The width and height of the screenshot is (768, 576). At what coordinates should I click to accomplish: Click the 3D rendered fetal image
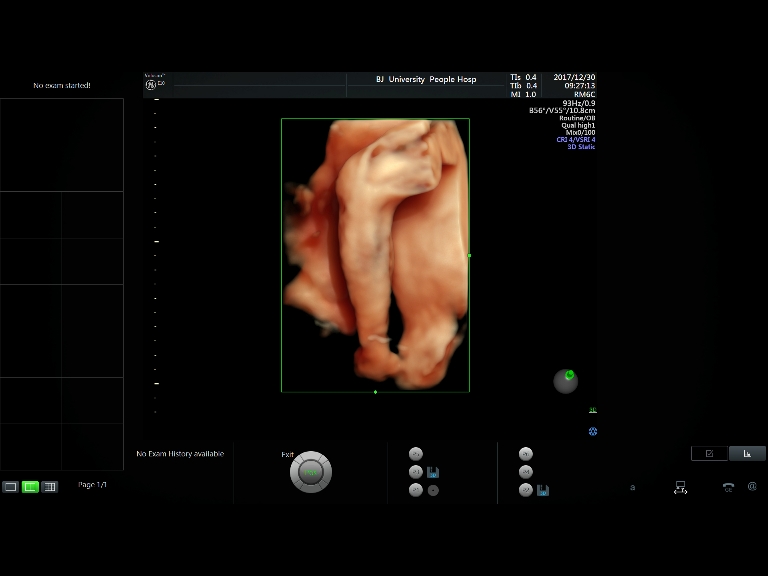click(x=375, y=255)
